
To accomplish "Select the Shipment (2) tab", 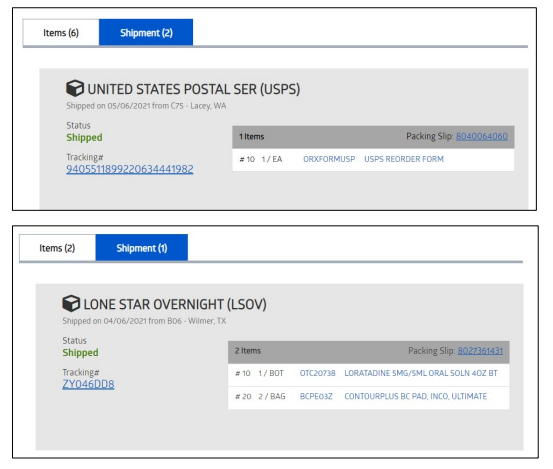I will 146,32.
